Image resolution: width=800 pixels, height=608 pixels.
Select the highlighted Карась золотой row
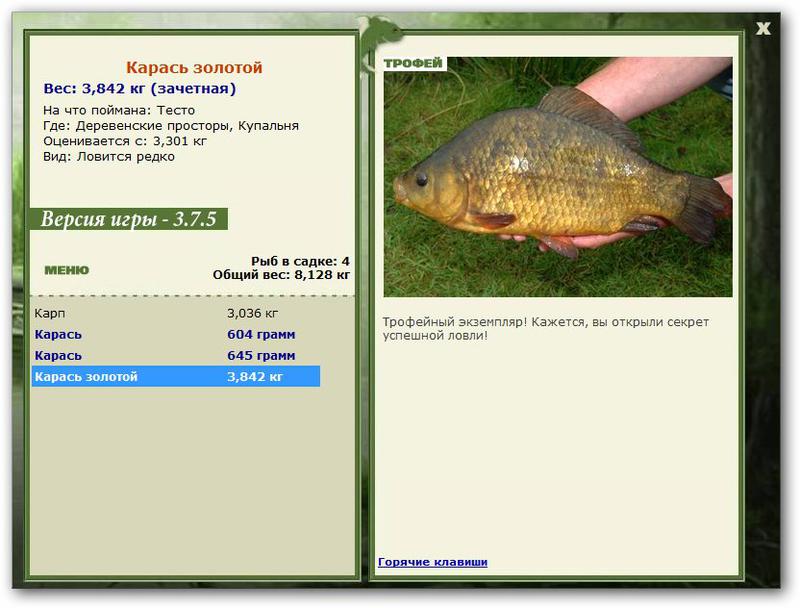point(176,376)
